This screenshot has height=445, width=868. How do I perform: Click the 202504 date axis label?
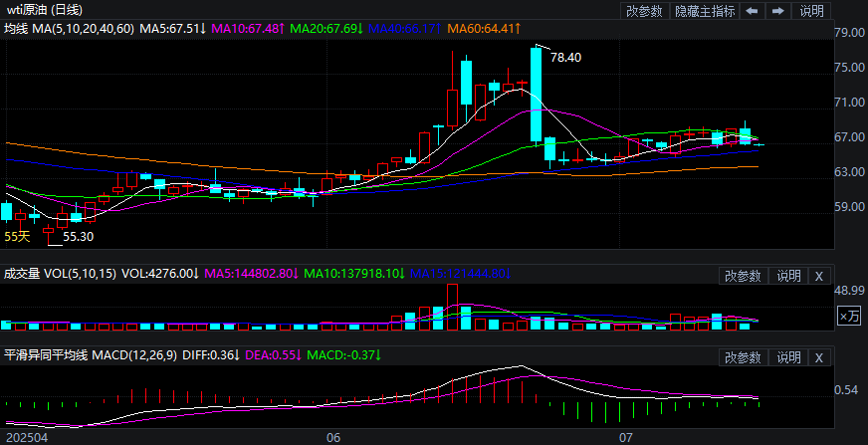[x=27, y=438]
